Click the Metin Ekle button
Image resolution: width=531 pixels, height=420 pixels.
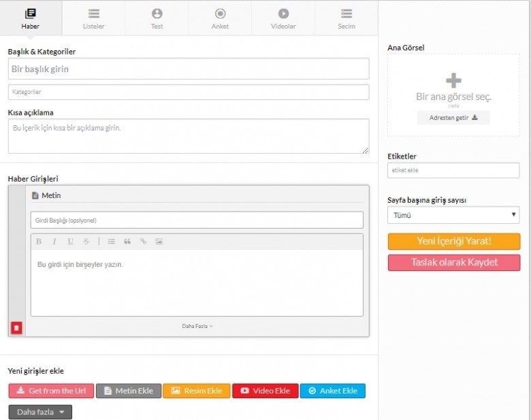tap(129, 391)
